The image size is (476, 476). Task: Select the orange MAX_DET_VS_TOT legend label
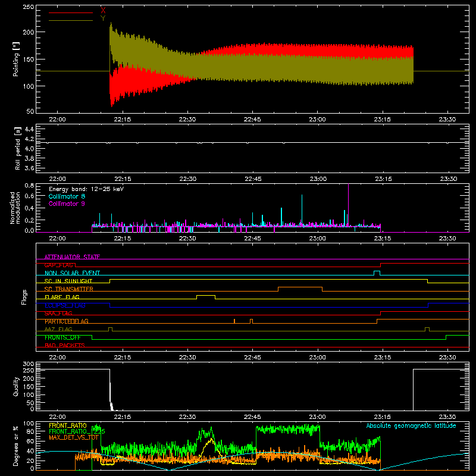[x=74, y=437]
